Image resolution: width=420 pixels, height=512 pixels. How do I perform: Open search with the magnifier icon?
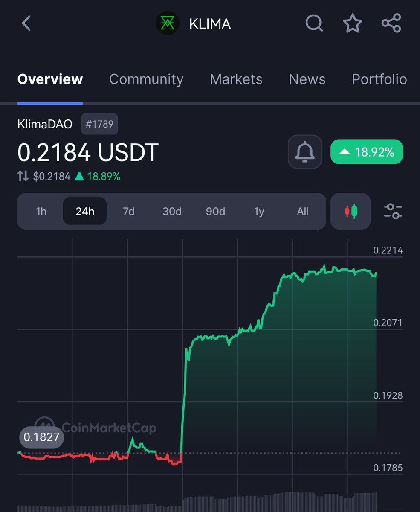click(x=314, y=23)
